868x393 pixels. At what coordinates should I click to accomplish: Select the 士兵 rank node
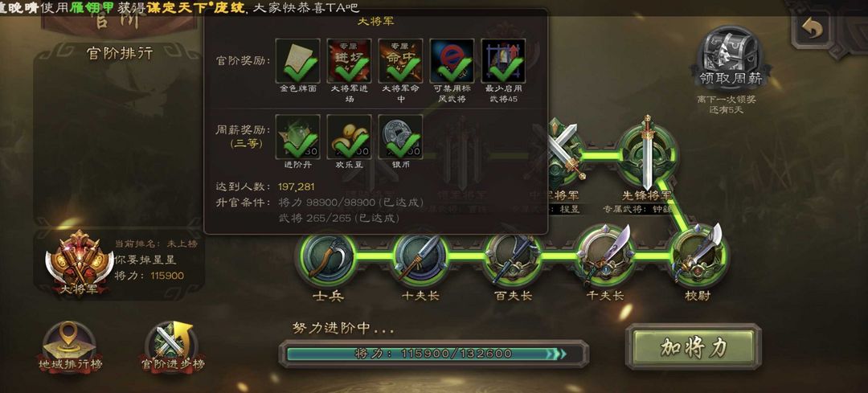tap(327, 257)
